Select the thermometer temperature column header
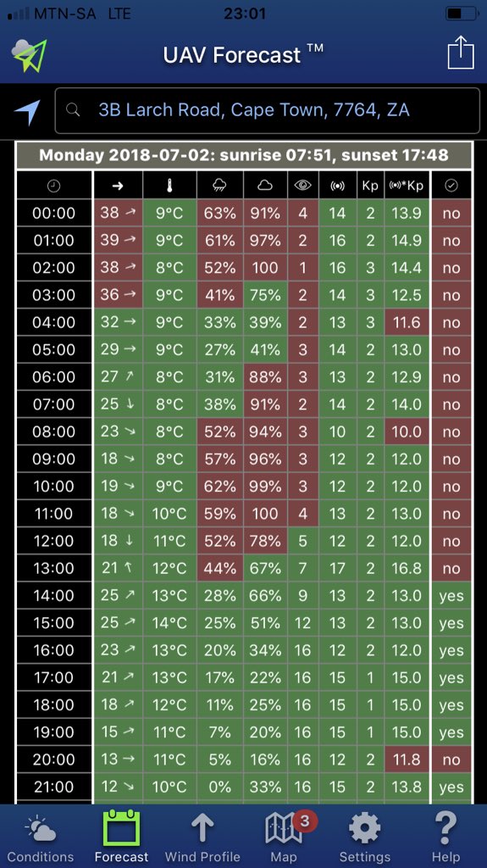The width and height of the screenshot is (487, 868). [169, 186]
